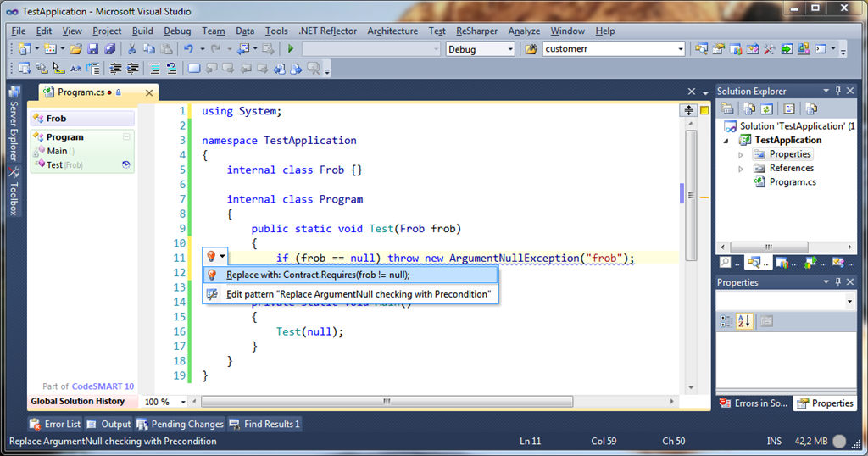The height and width of the screenshot is (456, 868).
Task: Switch to the Pending Changes tab
Action: click(x=181, y=424)
